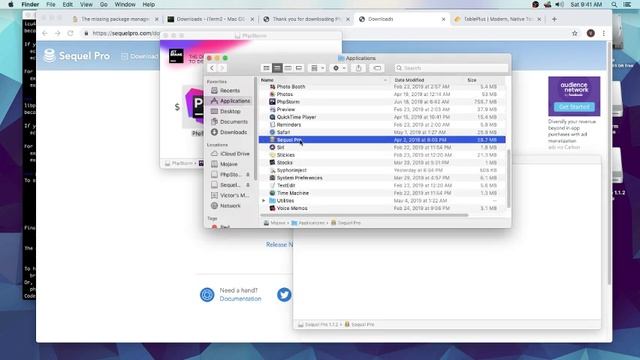Switch Finder to icon view
The height and width of the screenshot is (360, 640).
266,68
